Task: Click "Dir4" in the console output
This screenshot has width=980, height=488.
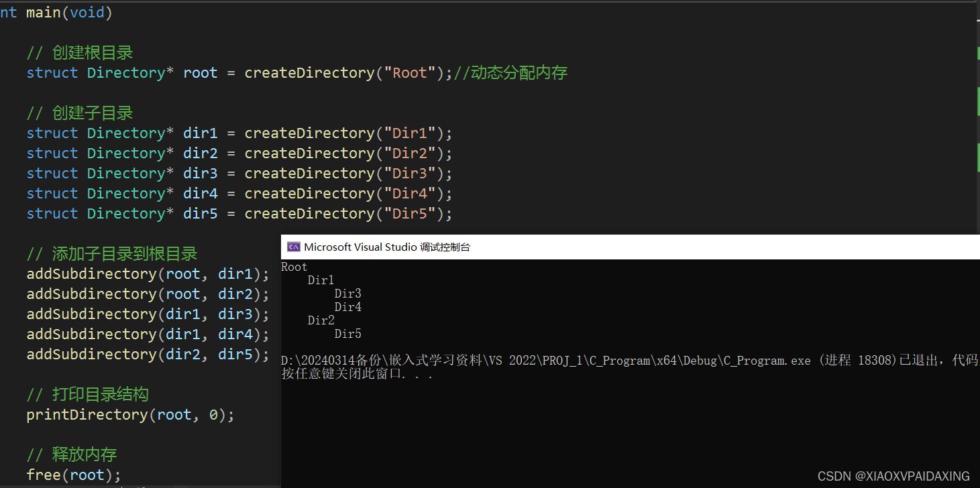Action: pos(348,307)
